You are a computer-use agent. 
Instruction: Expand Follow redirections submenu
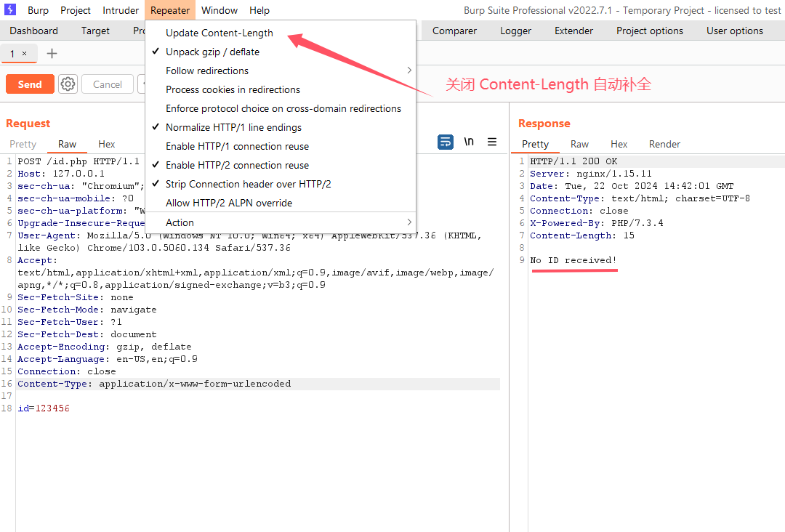281,70
